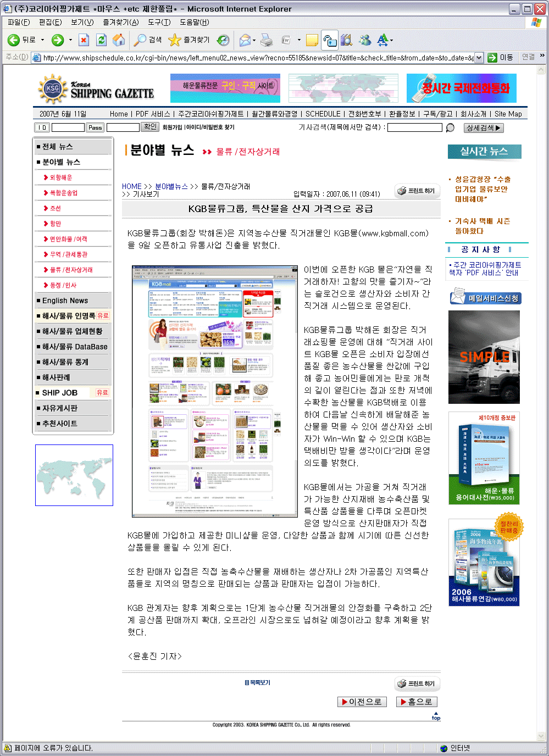Open SCHEDULE in top navigation
Image resolution: width=549 pixels, height=756 pixels.
tap(323, 114)
